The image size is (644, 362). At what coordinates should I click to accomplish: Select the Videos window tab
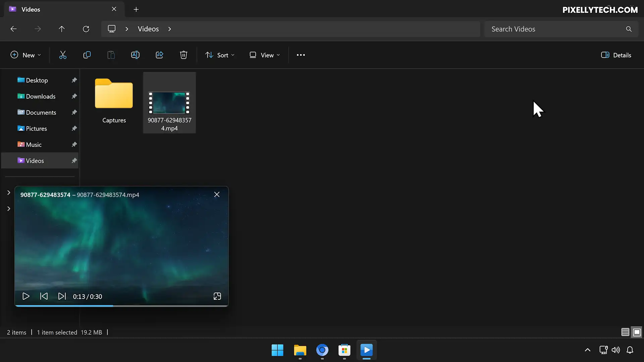point(64,9)
